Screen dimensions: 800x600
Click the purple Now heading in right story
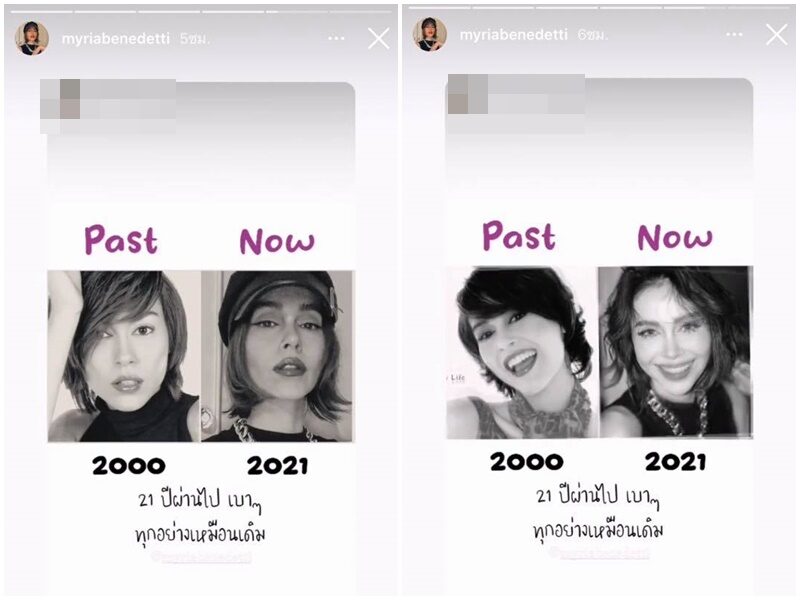pos(674,237)
